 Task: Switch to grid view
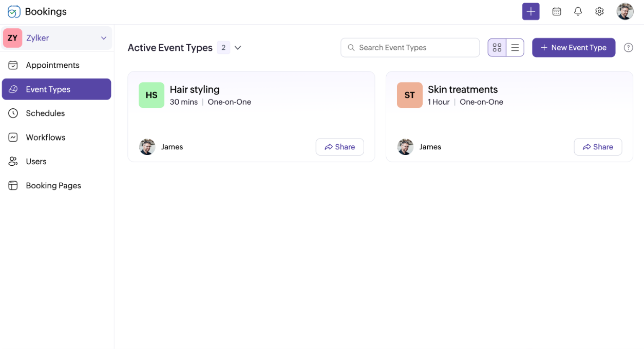click(x=497, y=48)
